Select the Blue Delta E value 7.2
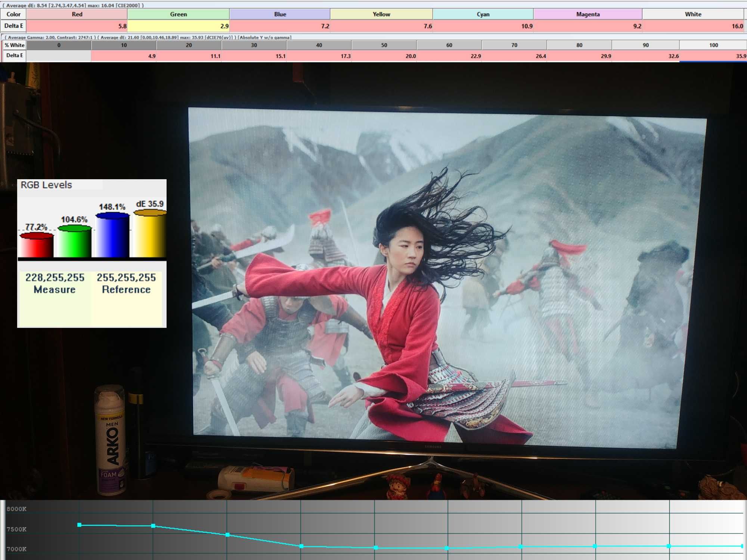This screenshot has height=560, width=747. point(280,26)
